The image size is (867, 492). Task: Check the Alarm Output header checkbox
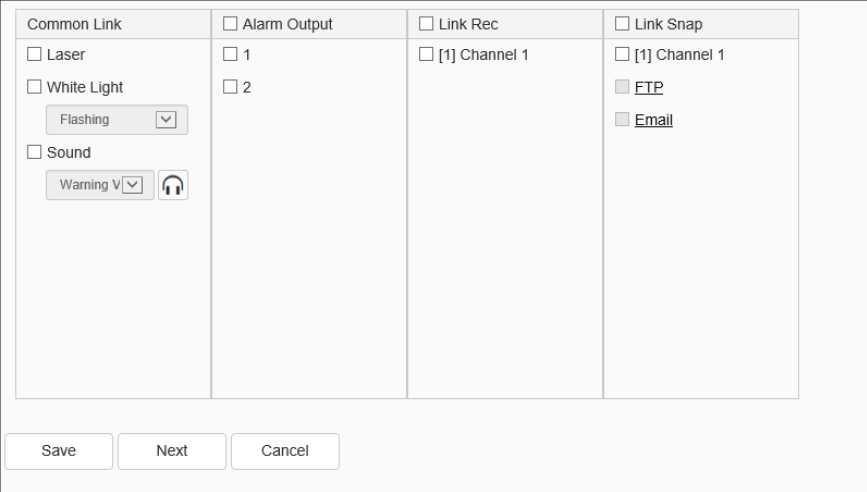[230, 24]
